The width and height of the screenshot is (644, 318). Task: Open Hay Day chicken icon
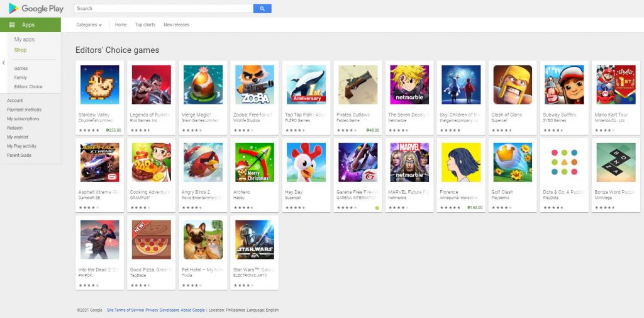306,162
